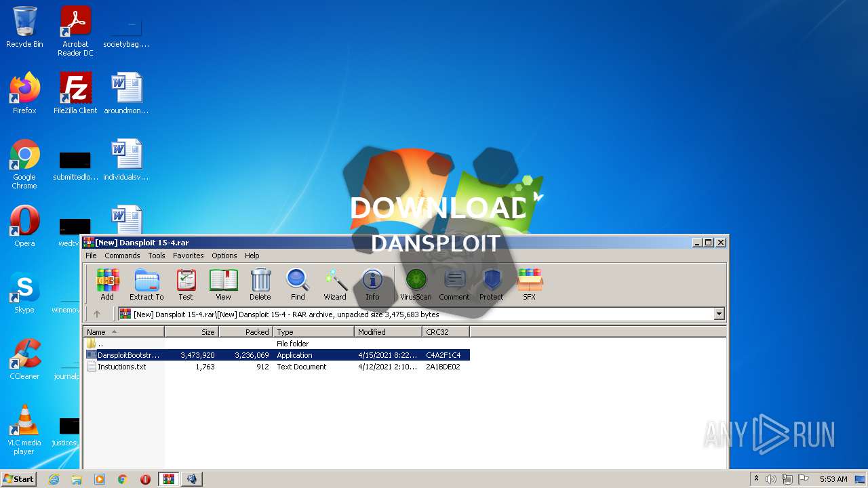Sort by Modified column header

coord(388,332)
